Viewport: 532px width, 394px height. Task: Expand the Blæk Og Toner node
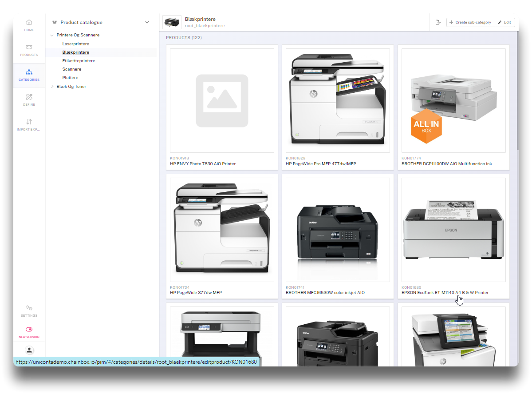point(52,86)
